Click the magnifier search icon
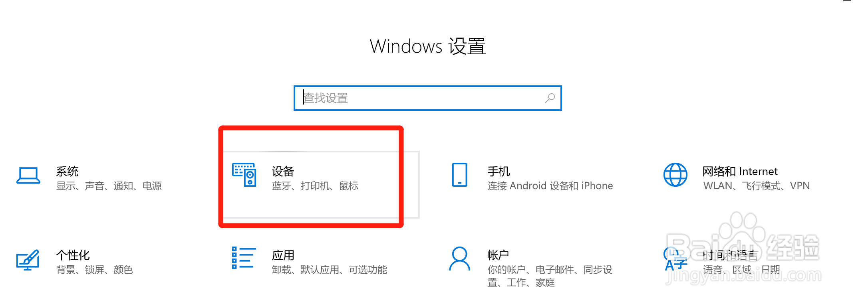The width and height of the screenshot is (868, 304). pos(550,98)
